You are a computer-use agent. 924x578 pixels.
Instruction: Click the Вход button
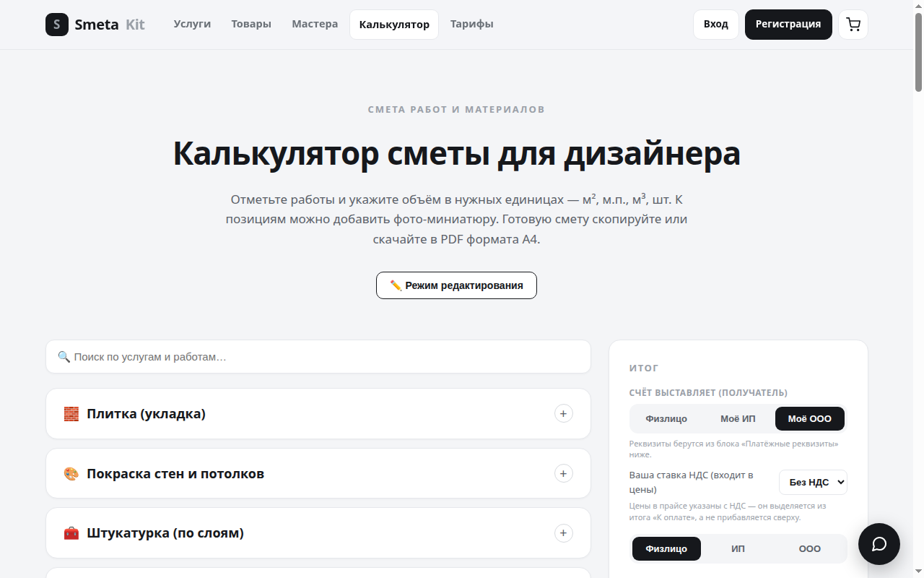tap(716, 25)
